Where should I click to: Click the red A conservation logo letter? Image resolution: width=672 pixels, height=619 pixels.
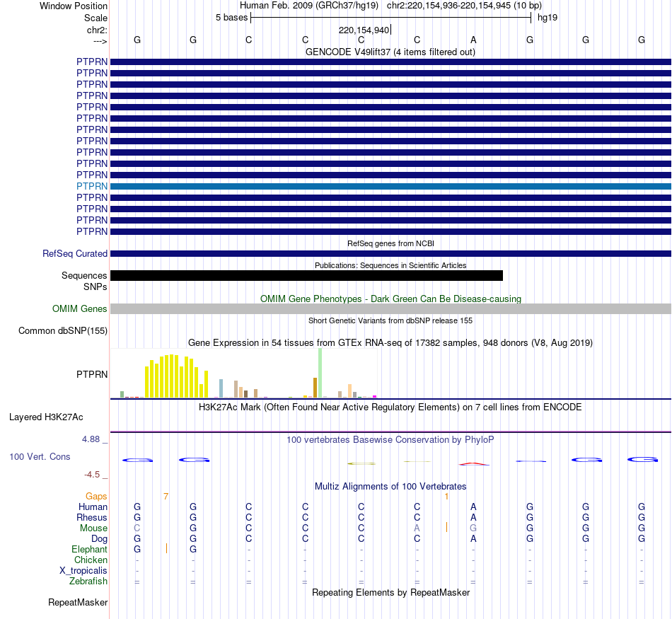point(473,464)
